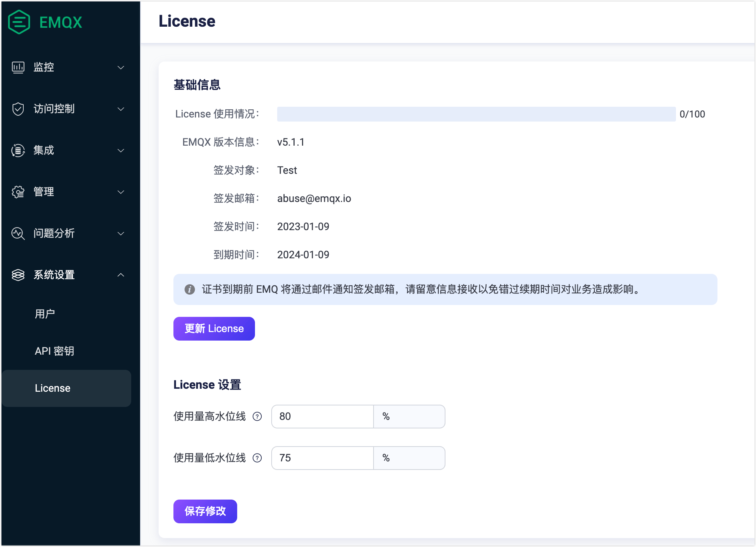Open high watermark help tooltip icon
This screenshot has width=756, height=547.
(x=257, y=417)
